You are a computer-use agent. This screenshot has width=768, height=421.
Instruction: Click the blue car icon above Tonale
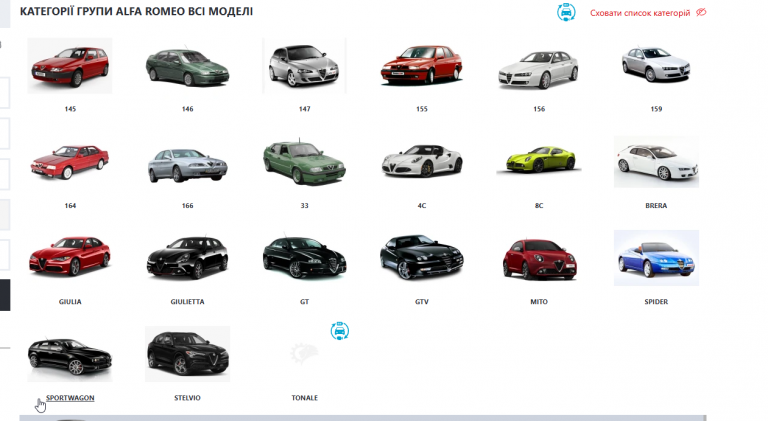(339, 331)
